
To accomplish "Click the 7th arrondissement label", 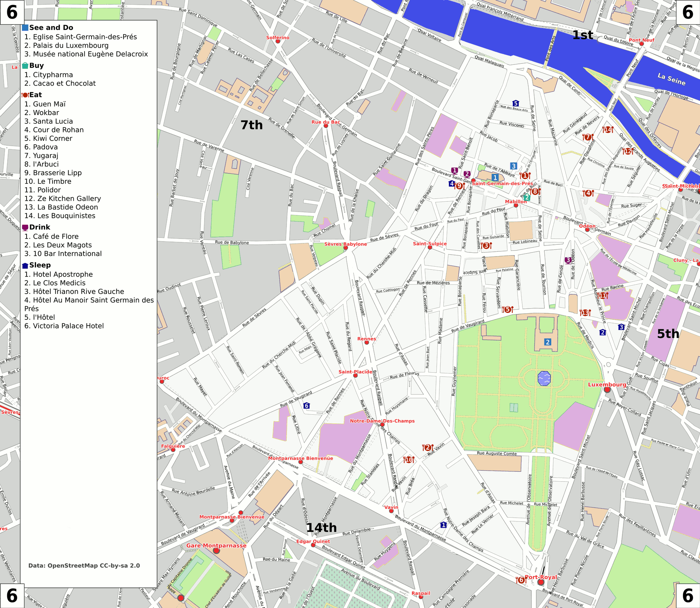I will tap(252, 125).
